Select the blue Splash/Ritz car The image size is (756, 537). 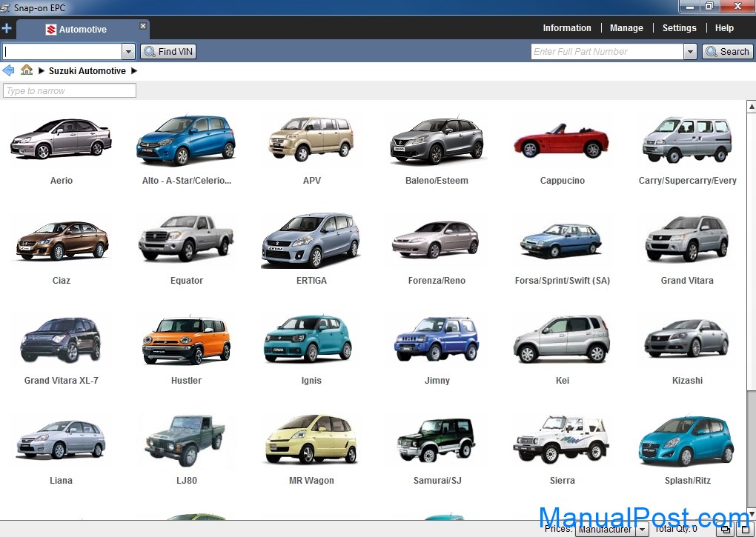pyautogui.click(x=686, y=441)
